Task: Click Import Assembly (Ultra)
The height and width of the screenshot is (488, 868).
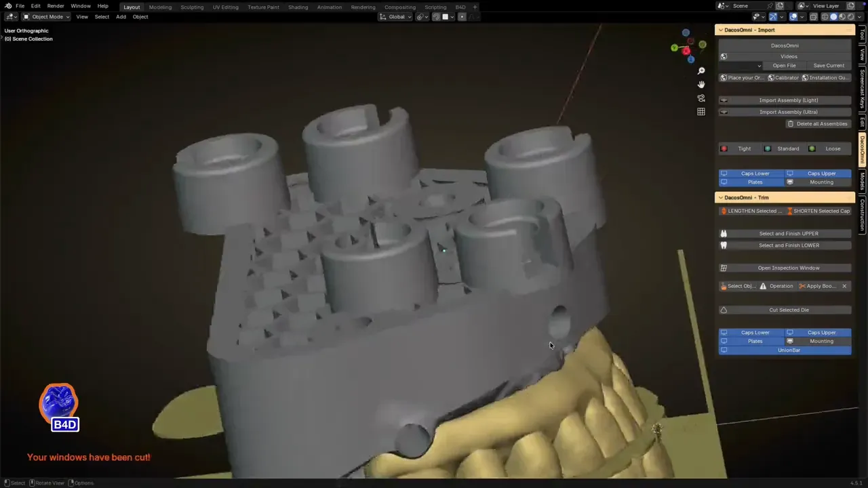Action: point(785,112)
